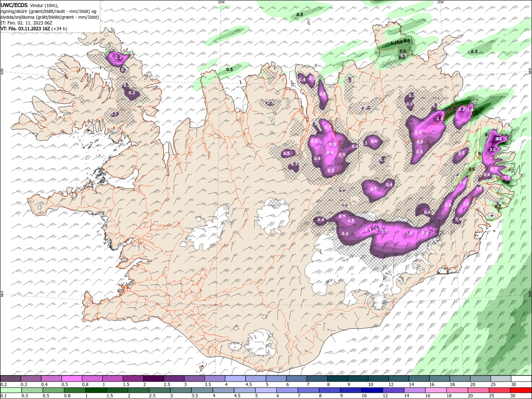The width and height of the screenshot is (532, 399).
Task: Select the pink 16 rain legend swatch
Action: pos(436,390)
